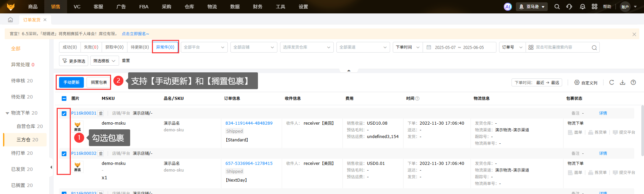Screen dimensions: 644x194
Task: Open 订单号 search type dropdown
Action: pos(513,47)
